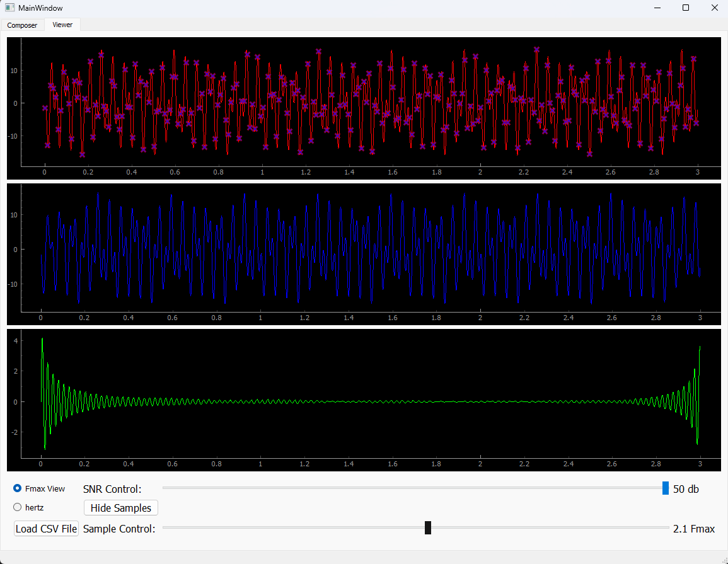Click the Load CSV File button
Image resolution: width=728 pixels, height=564 pixels.
click(x=47, y=529)
